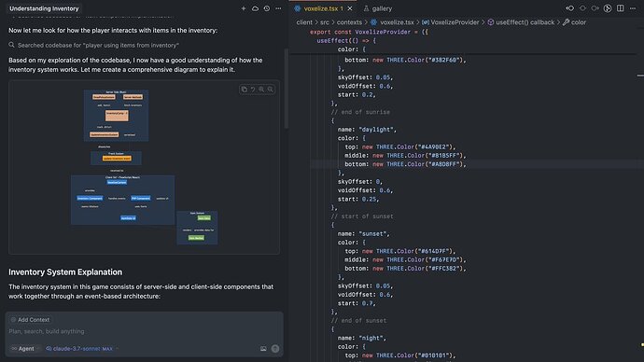Open chat panel more options menu
This screenshot has height=362, width=644.
[278, 8]
